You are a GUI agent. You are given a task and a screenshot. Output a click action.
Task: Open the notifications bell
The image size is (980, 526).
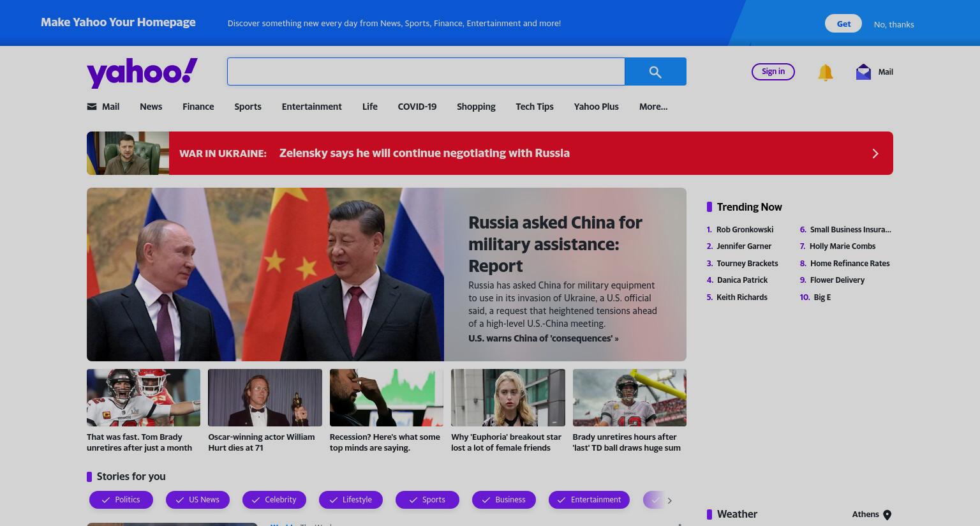[825, 72]
